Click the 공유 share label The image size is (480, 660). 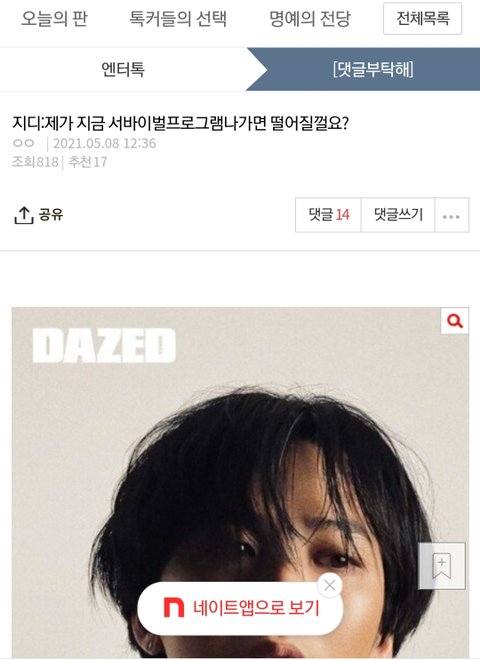[x=51, y=215]
